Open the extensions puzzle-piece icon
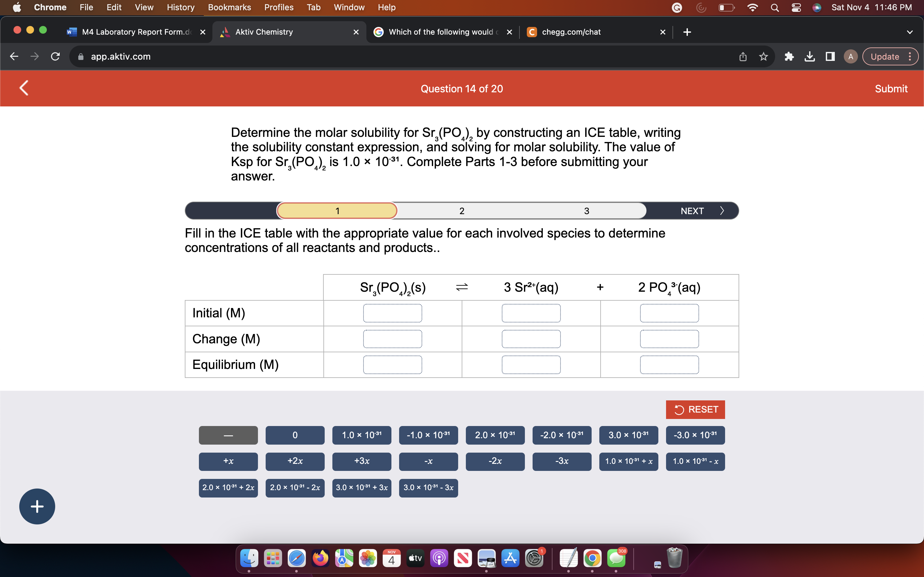 click(789, 56)
